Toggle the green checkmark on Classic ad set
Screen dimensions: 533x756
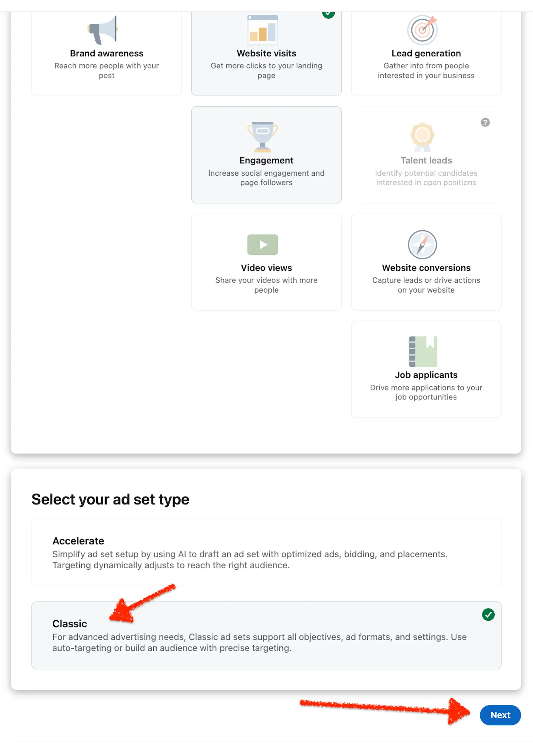tap(488, 615)
